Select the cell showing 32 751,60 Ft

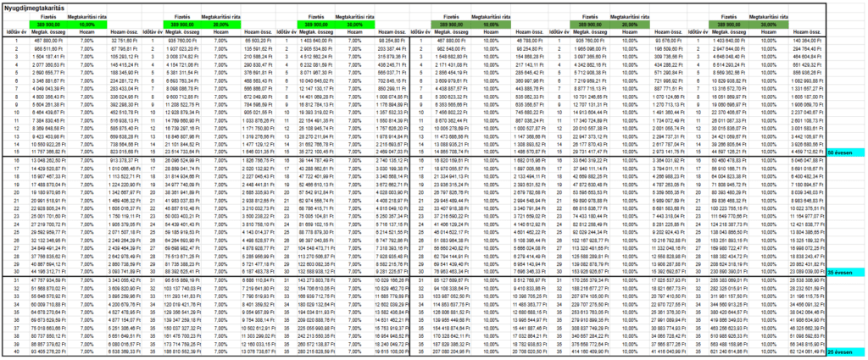(x=122, y=39)
